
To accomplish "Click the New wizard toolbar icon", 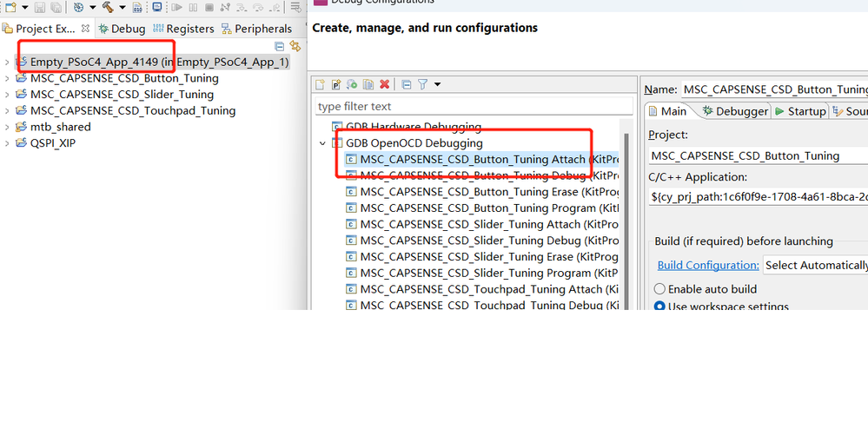I will coord(10,7).
